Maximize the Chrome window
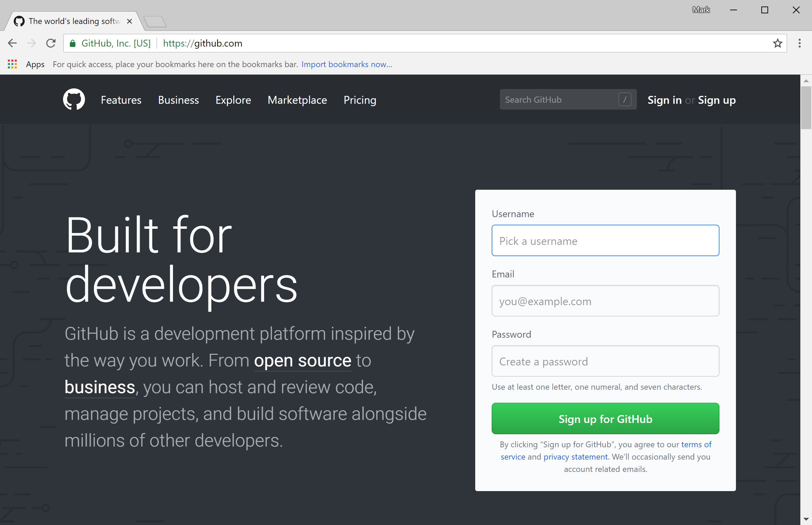The width and height of the screenshot is (812, 525). click(x=764, y=10)
